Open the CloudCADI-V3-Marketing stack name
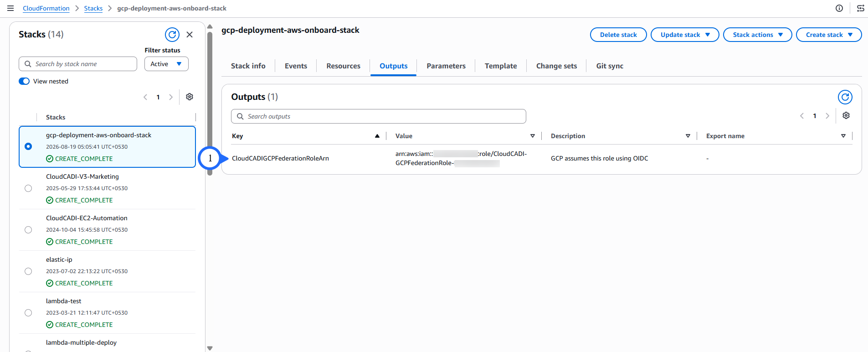The width and height of the screenshot is (868, 352). (x=82, y=176)
